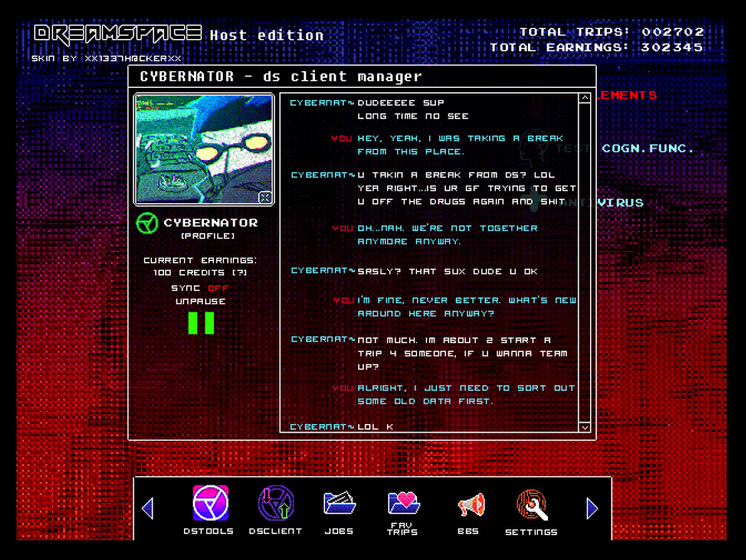The height and width of the screenshot is (560, 746).
Task: Open SETTINGS wrench icon in dock
Action: 531,505
